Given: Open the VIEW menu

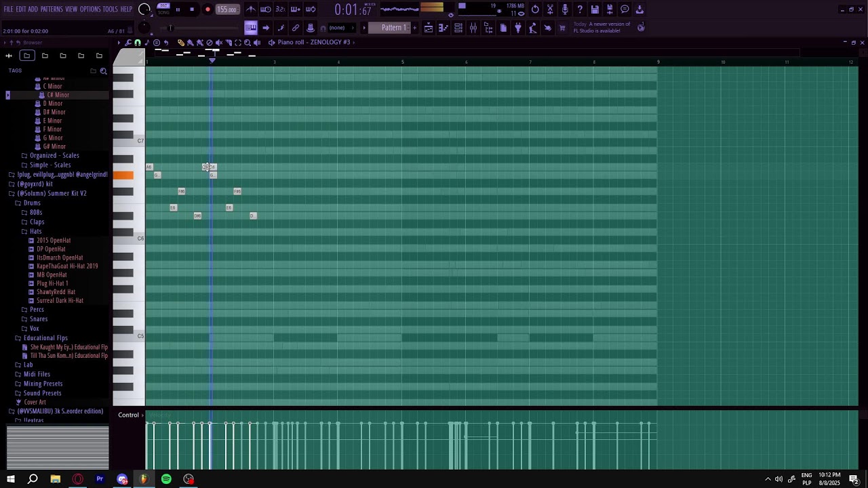Looking at the screenshot, I should pos(71,9).
